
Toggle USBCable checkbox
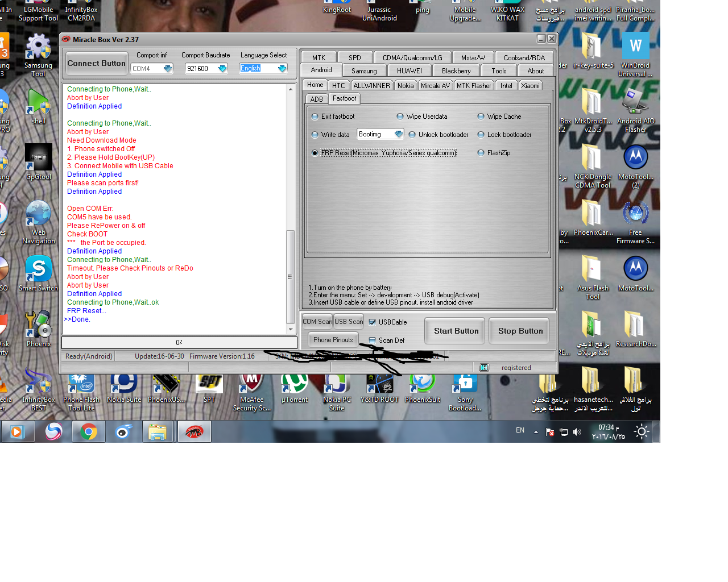(388, 322)
